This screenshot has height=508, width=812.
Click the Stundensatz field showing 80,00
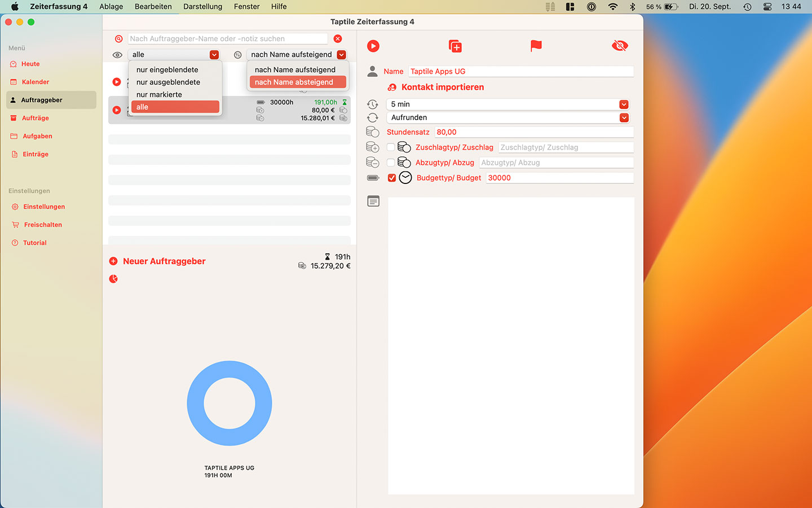[x=534, y=132]
